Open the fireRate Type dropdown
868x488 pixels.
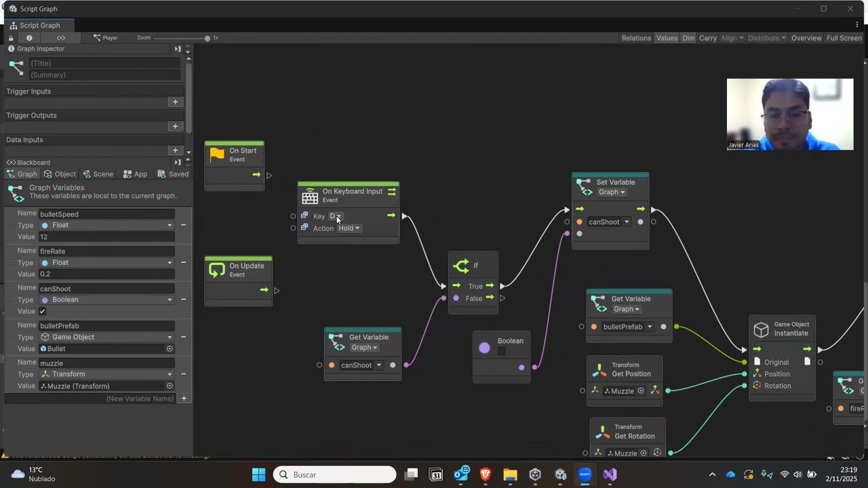pos(106,262)
